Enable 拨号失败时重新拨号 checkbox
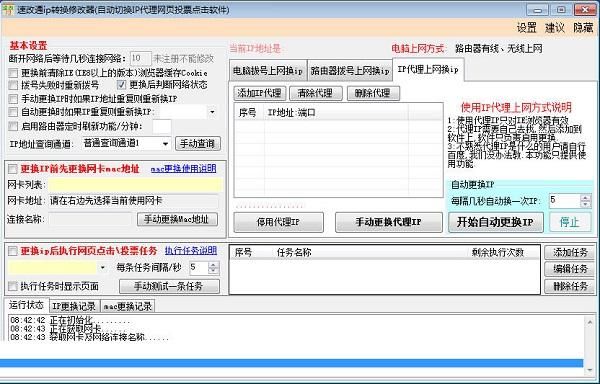 [13, 85]
